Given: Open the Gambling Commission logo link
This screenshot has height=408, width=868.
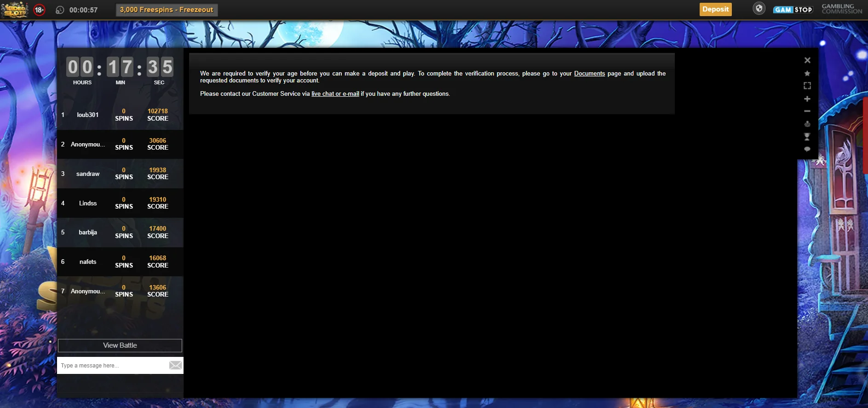Looking at the screenshot, I should (842, 9).
